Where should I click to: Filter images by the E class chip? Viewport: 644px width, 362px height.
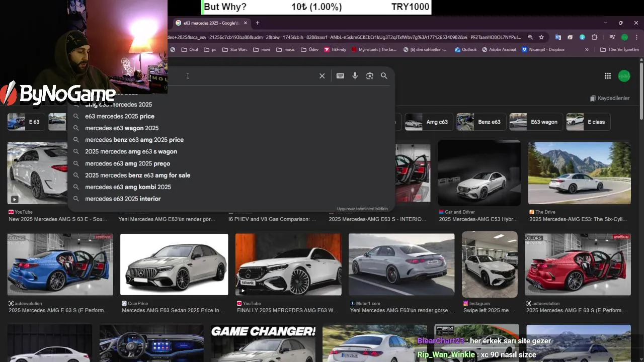pos(589,122)
